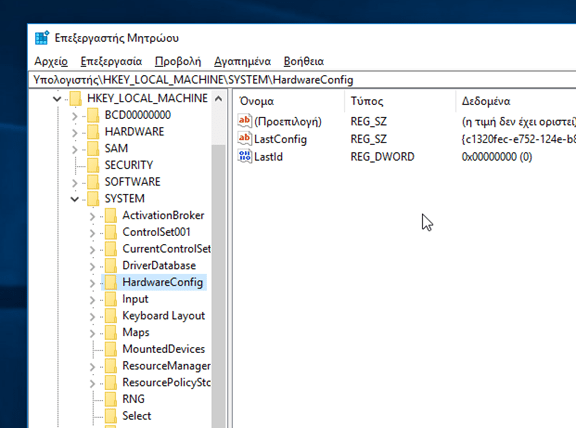Expand the HARDWARE key

[75, 132]
